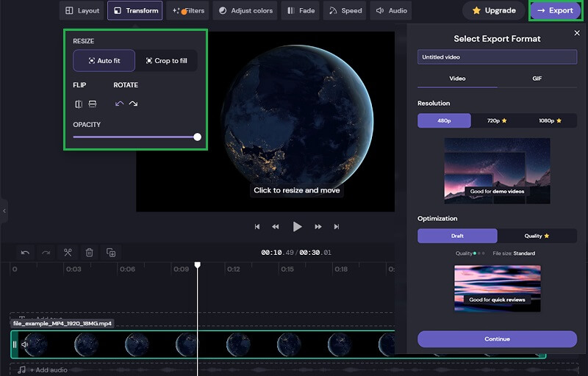
Task: Click the 0:12 mark on the timeline ruler
Action: pyautogui.click(x=234, y=269)
